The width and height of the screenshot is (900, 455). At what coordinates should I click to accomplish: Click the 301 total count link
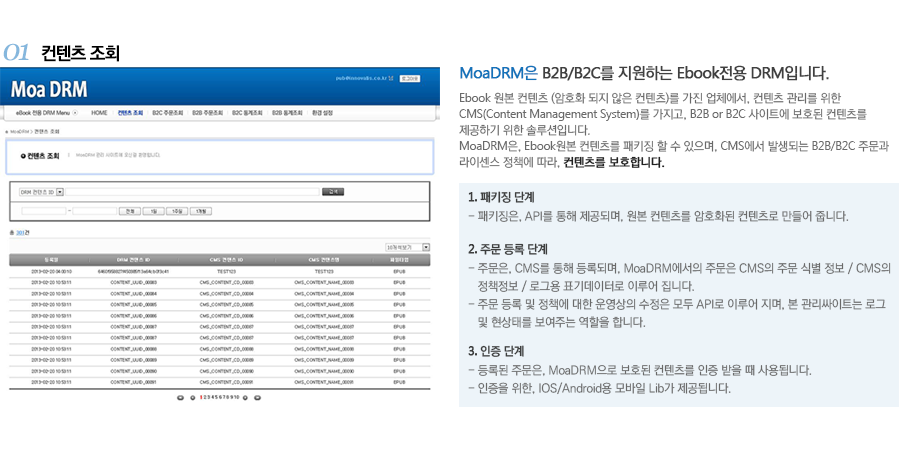(x=20, y=233)
